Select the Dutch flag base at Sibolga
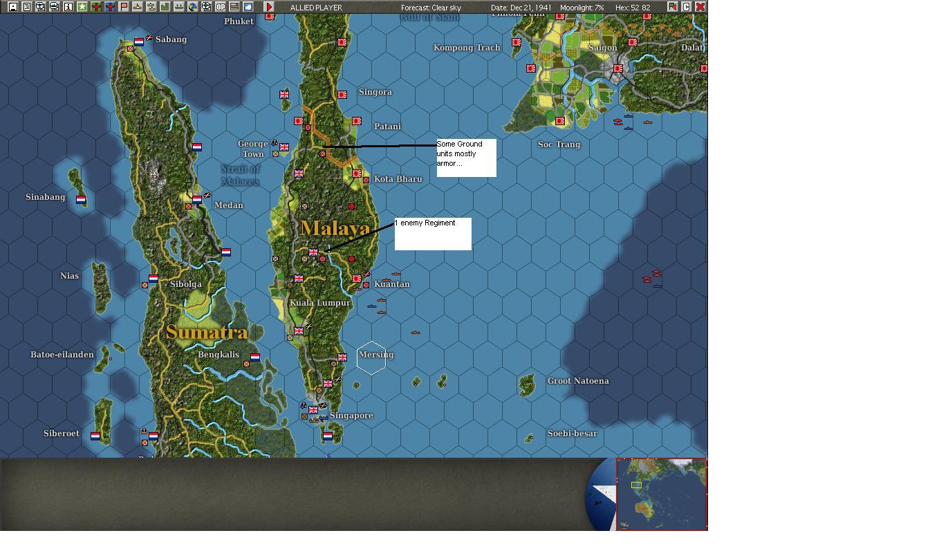Screen dimensions: 930x560 tap(154, 279)
